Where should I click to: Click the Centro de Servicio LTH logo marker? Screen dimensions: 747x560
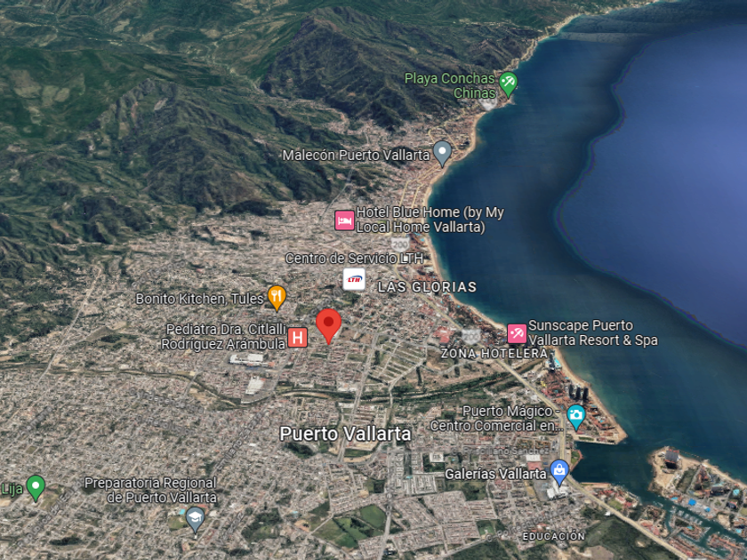pos(354,279)
